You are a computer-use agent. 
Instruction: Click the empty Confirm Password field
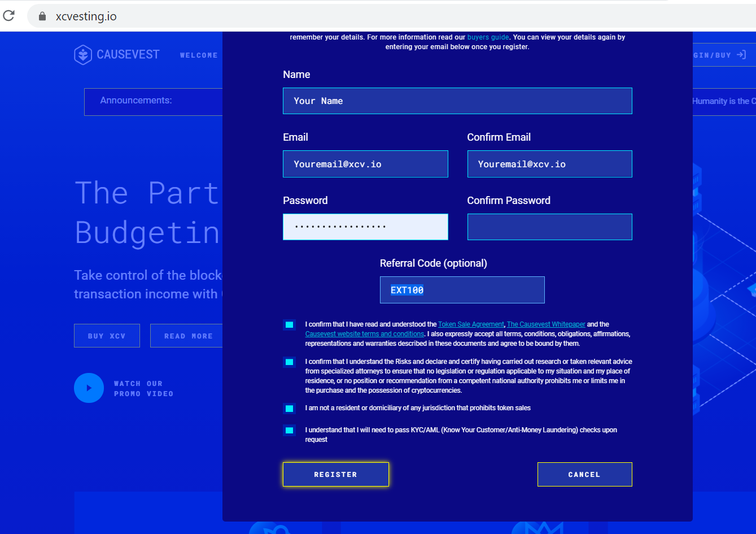pyautogui.click(x=550, y=227)
